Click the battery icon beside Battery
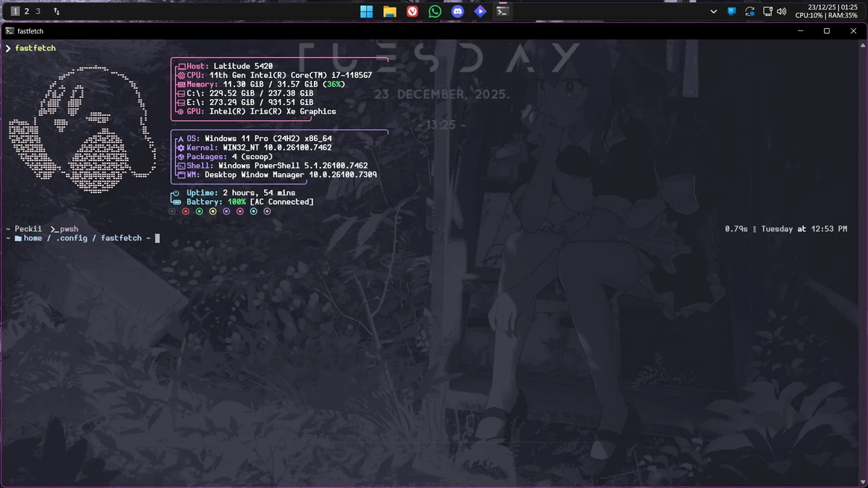This screenshot has height=488, width=868. tap(176, 202)
